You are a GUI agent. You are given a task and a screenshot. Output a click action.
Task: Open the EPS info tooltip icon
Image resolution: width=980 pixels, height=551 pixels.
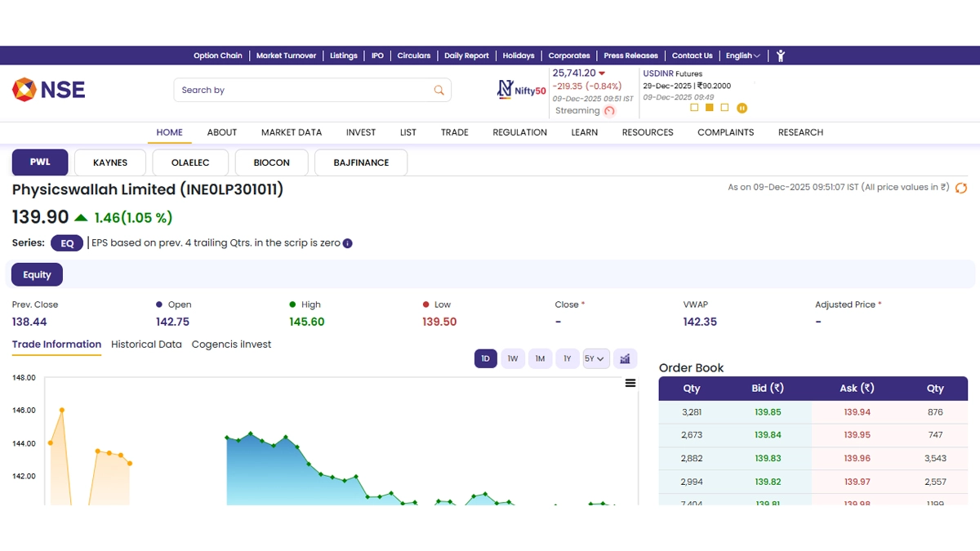click(347, 243)
